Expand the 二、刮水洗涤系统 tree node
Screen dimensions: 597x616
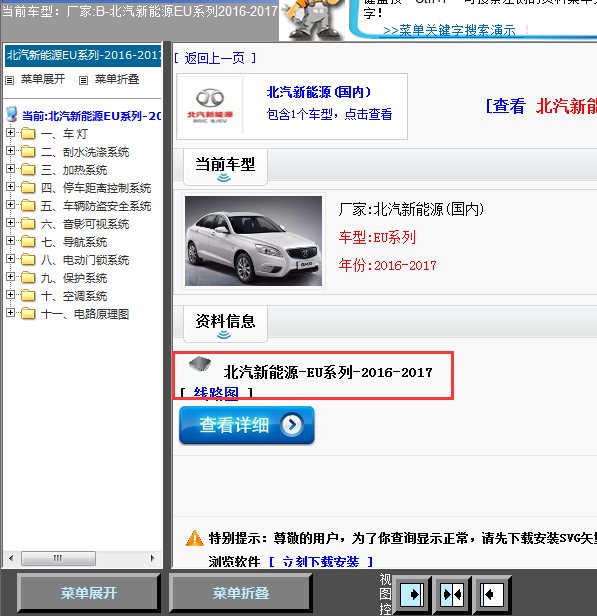[x=11, y=151]
